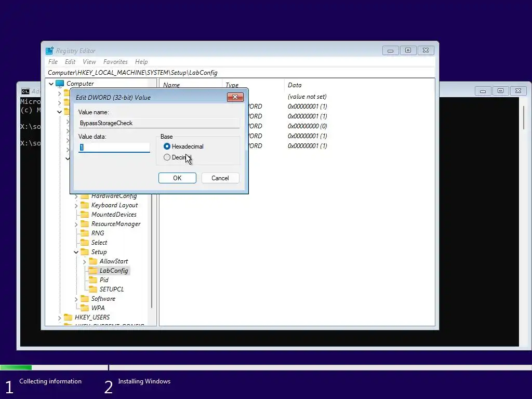Click the WPA folder icon
Image resolution: width=532 pixels, height=399 pixels.
click(x=85, y=308)
